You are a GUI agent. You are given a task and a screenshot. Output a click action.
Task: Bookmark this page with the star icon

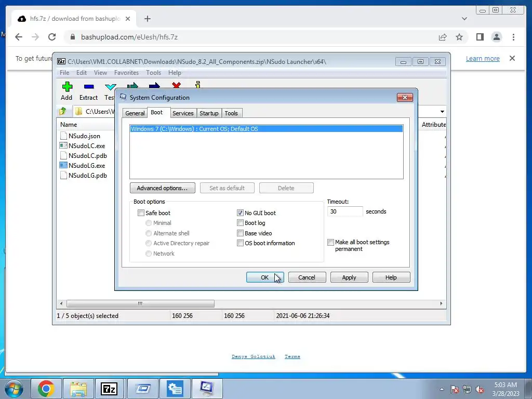(459, 37)
